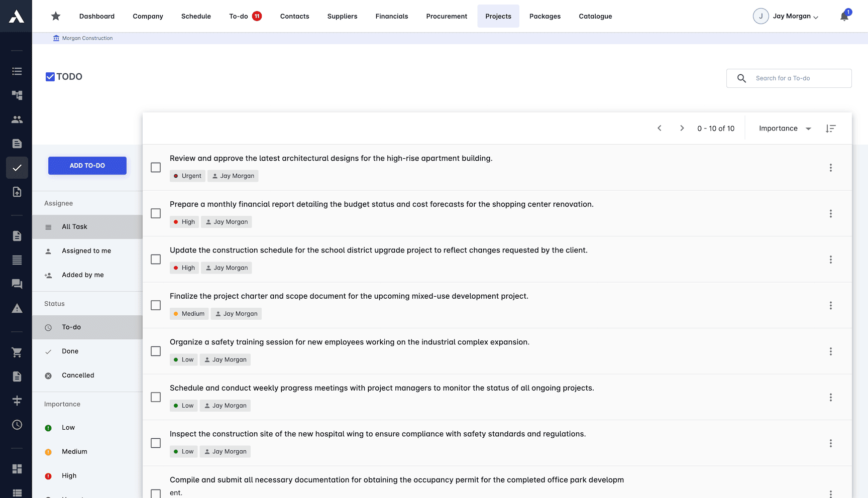Open the dashboard grid icon near the sidebar bottom
The image size is (868, 498).
point(17,469)
